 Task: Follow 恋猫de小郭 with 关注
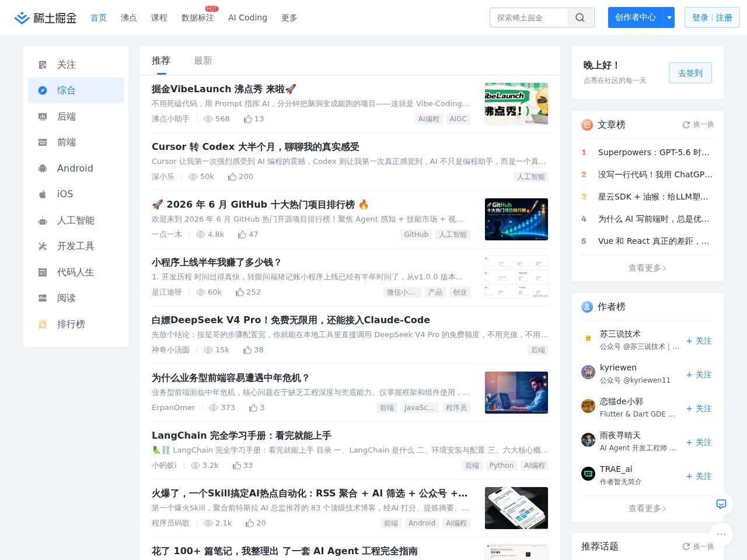click(699, 408)
